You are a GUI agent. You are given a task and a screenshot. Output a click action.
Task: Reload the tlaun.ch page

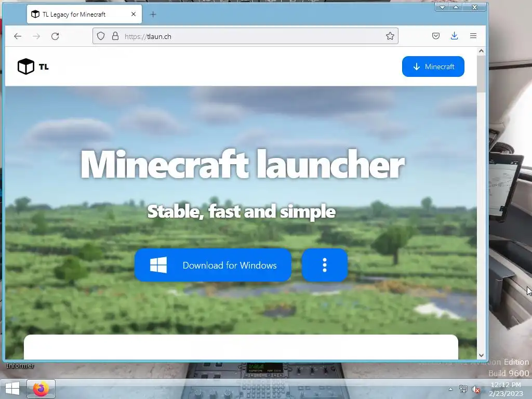point(55,36)
